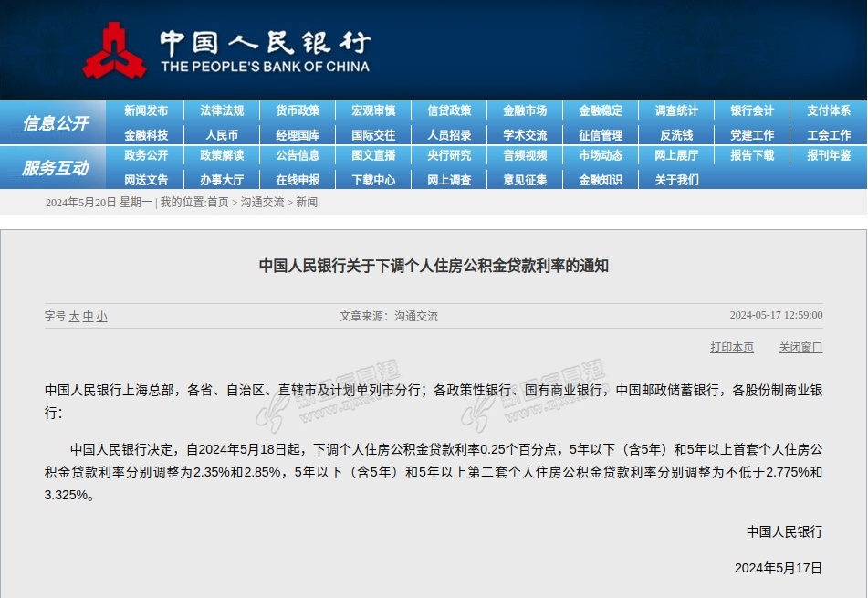Go to 金融市场 section
This screenshot has height=598, width=868.
point(525,110)
